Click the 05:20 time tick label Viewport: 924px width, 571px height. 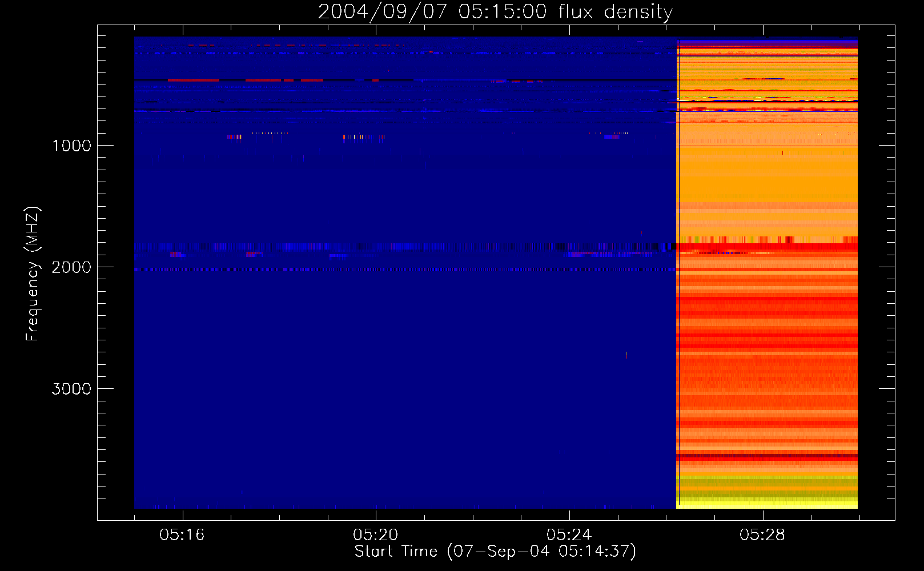376,535
